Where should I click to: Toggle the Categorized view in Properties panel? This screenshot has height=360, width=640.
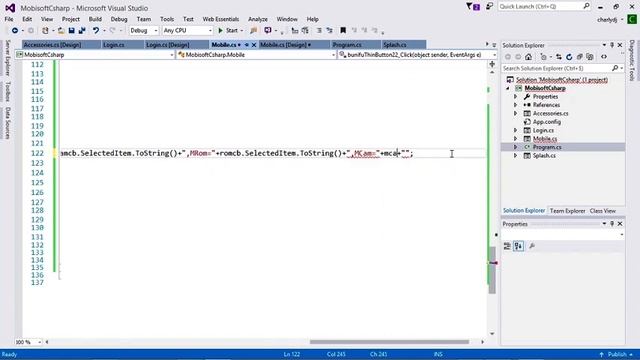(507, 246)
